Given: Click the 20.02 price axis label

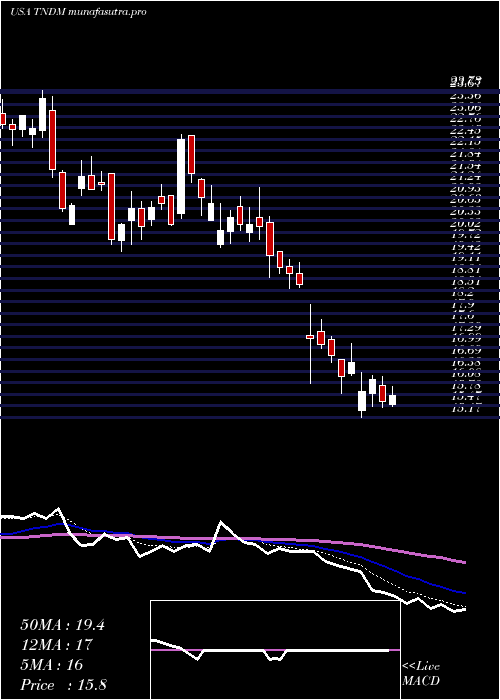Looking at the screenshot, I should click(x=466, y=223).
